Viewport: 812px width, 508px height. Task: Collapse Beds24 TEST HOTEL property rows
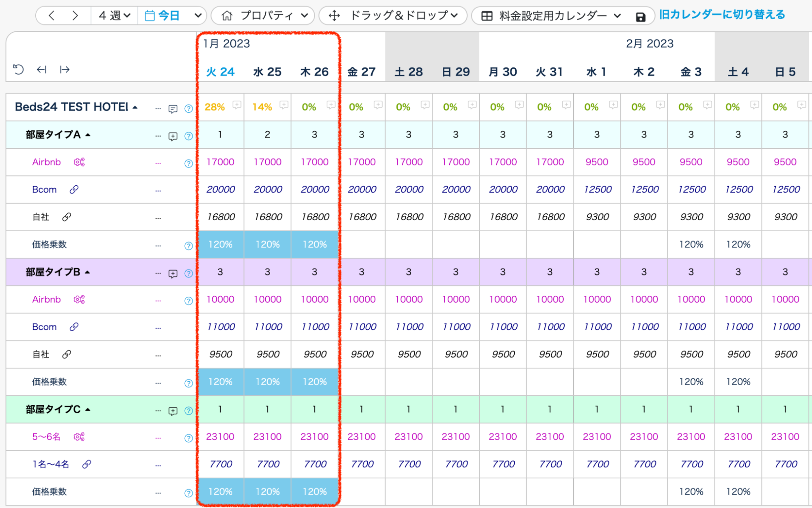[x=135, y=107]
